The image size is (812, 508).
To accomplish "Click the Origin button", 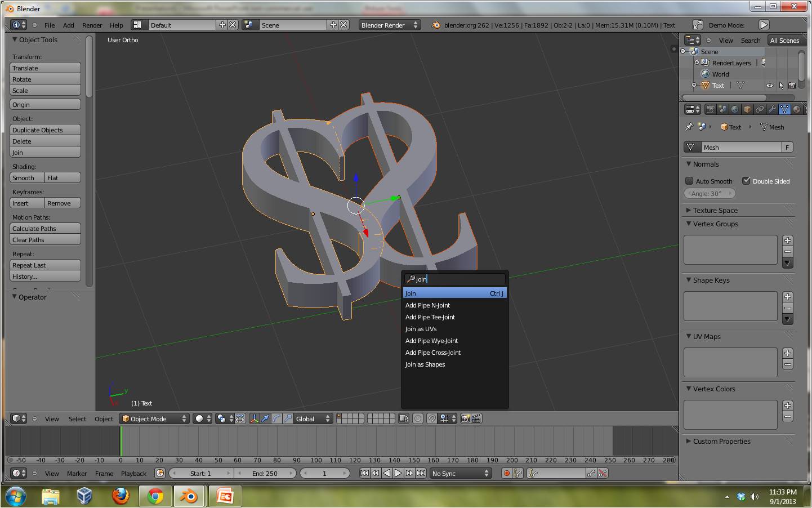I will coord(45,104).
